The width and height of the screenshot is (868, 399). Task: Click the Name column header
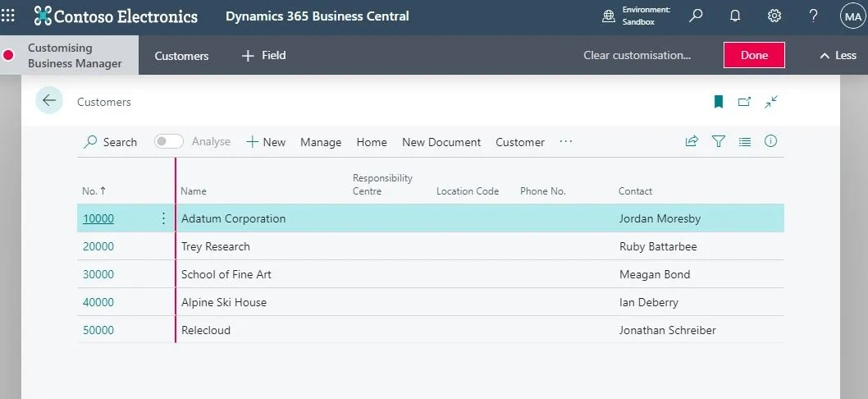click(x=193, y=190)
